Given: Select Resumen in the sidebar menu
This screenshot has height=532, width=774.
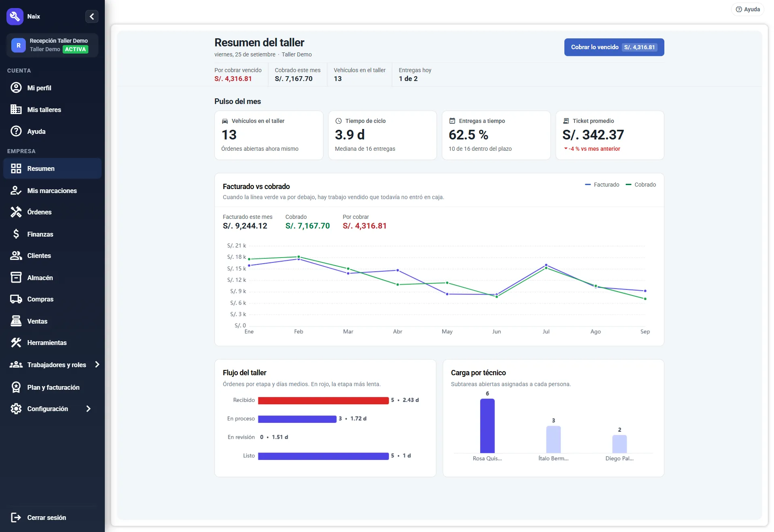Looking at the screenshot, I should pos(52,168).
